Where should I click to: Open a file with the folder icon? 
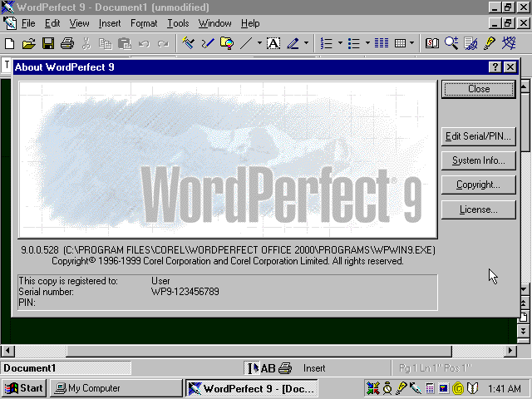[29, 43]
